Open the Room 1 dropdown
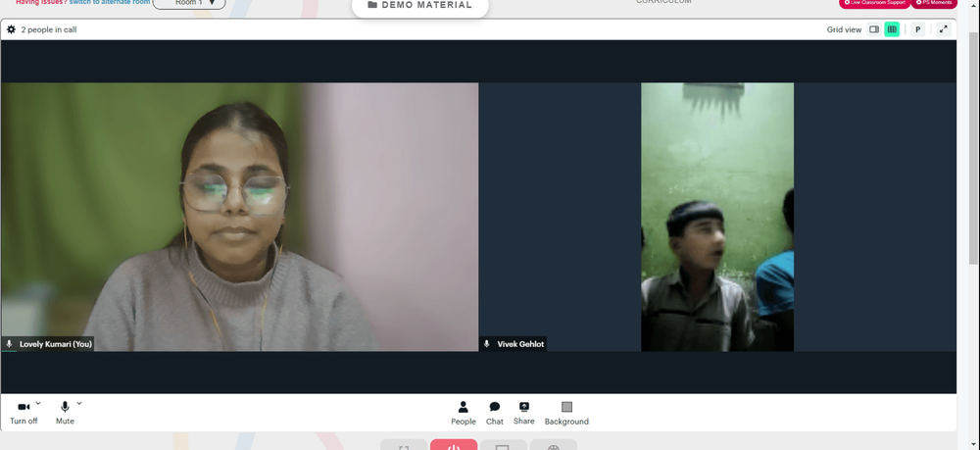This screenshot has width=980, height=450. click(x=189, y=3)
